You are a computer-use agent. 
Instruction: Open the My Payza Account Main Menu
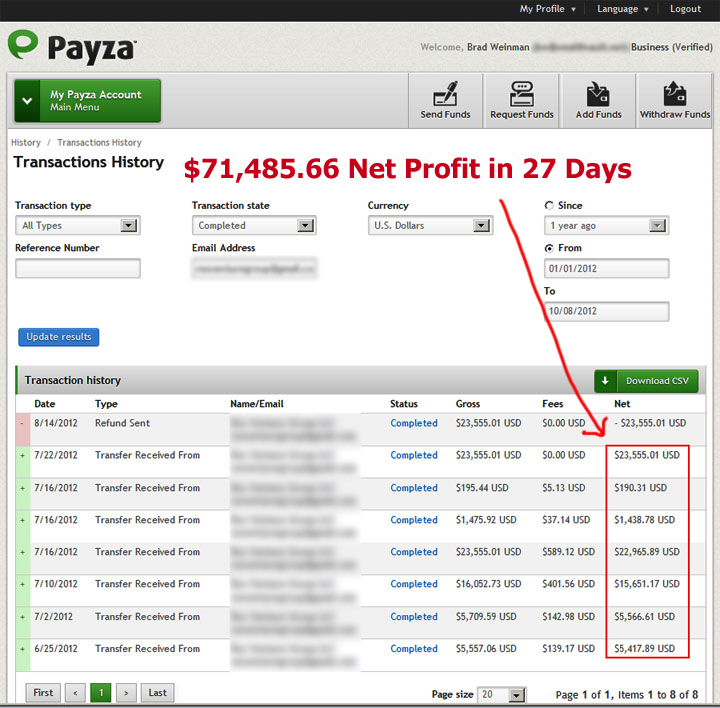[88, 101]
